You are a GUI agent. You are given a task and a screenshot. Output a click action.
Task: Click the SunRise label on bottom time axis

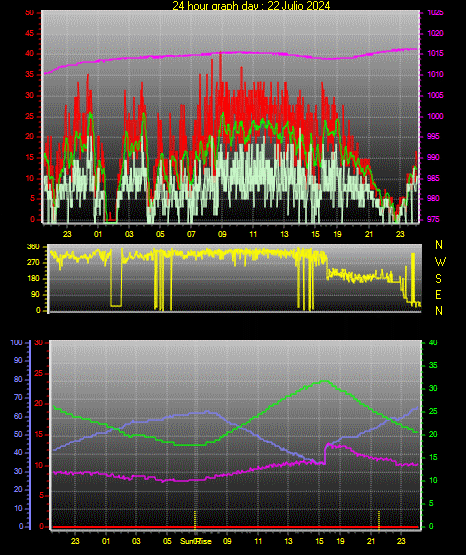coord(196,541)
